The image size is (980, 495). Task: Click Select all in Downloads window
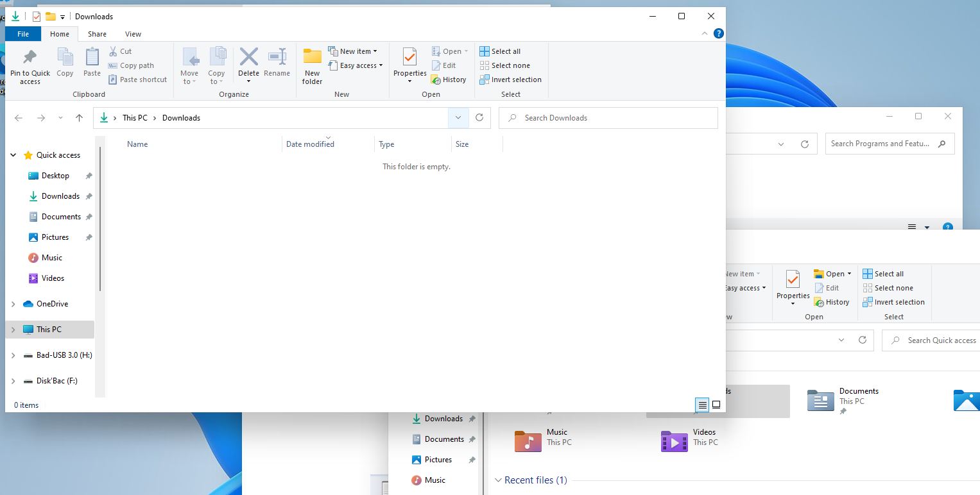[x=500, y=51]
